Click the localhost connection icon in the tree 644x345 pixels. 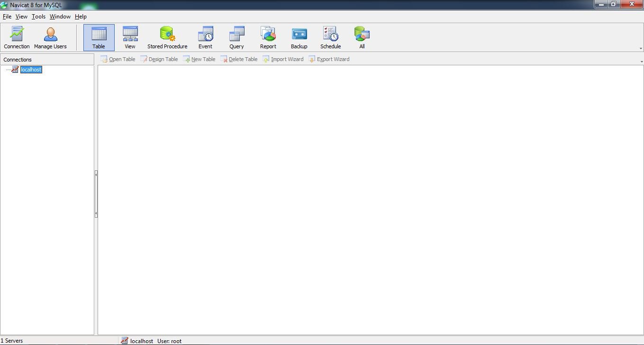(15, 70)
